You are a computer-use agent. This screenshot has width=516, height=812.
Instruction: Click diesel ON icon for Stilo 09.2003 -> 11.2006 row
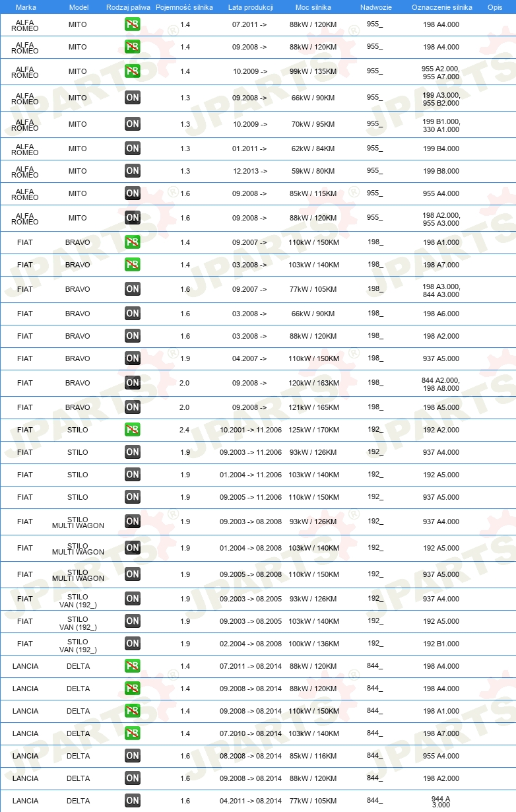coord(133,452)
